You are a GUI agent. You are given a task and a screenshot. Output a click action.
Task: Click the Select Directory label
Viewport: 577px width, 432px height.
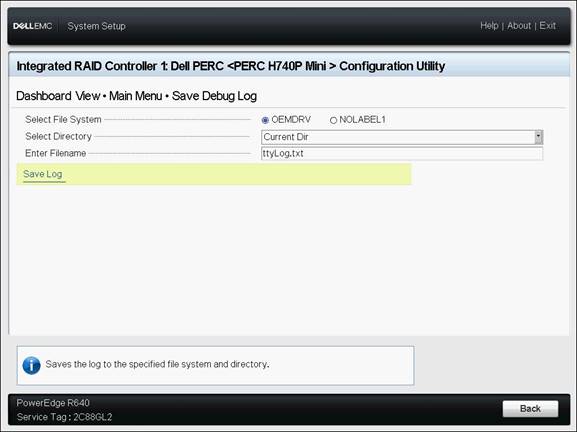[x=58, y=136]
